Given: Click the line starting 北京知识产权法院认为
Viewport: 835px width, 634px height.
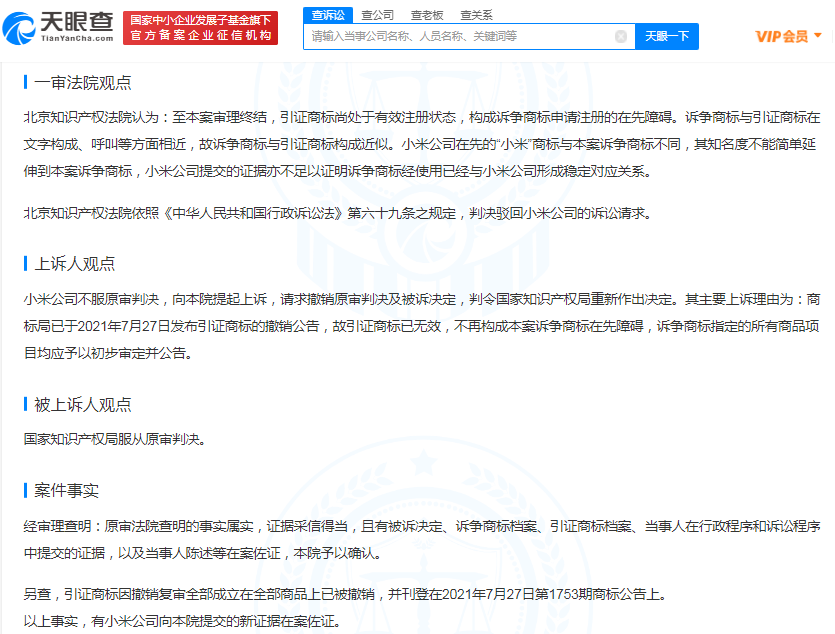Looking at the screenshot, I should click(422, 117).
